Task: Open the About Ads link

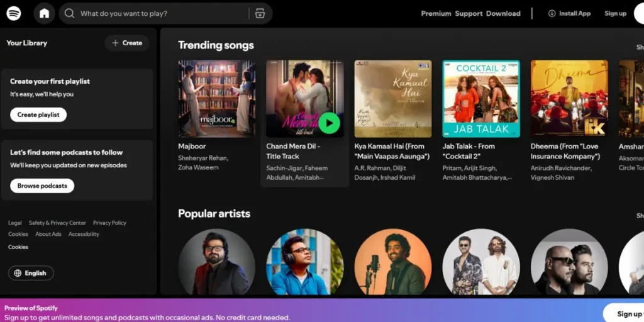Action: coord(48,234)
